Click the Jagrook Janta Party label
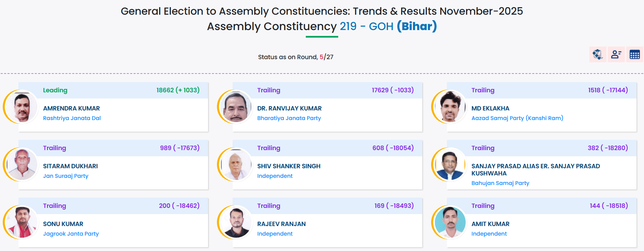The height and width of the screenshot is (251, 644). click(71, 234)
